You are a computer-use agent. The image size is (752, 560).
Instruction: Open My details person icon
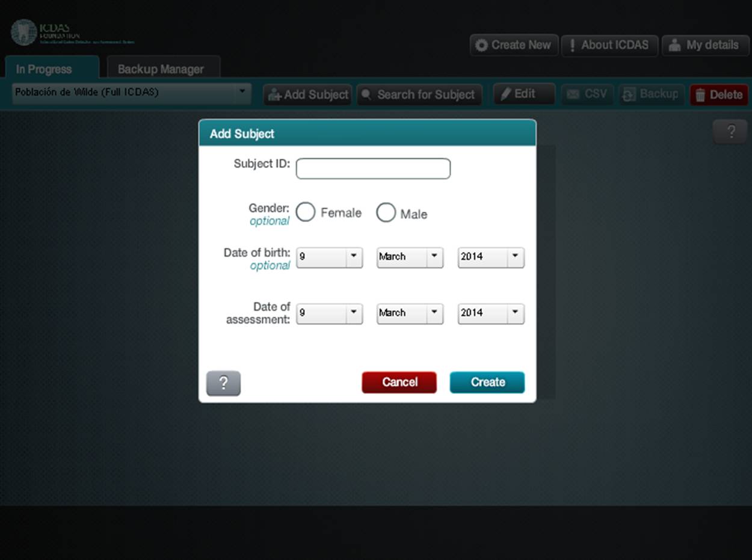(675, 46)
